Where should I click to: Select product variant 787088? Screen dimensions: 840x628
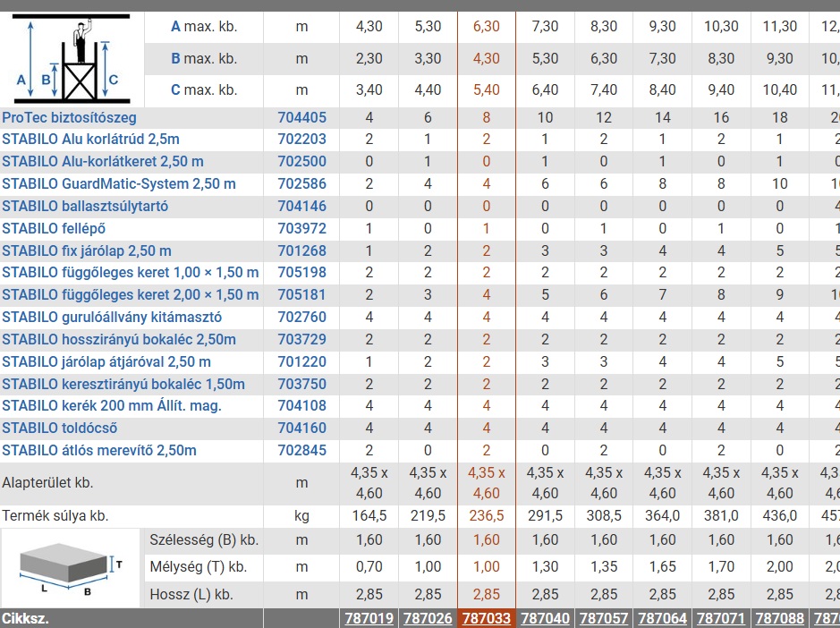(x=779, y=618)
